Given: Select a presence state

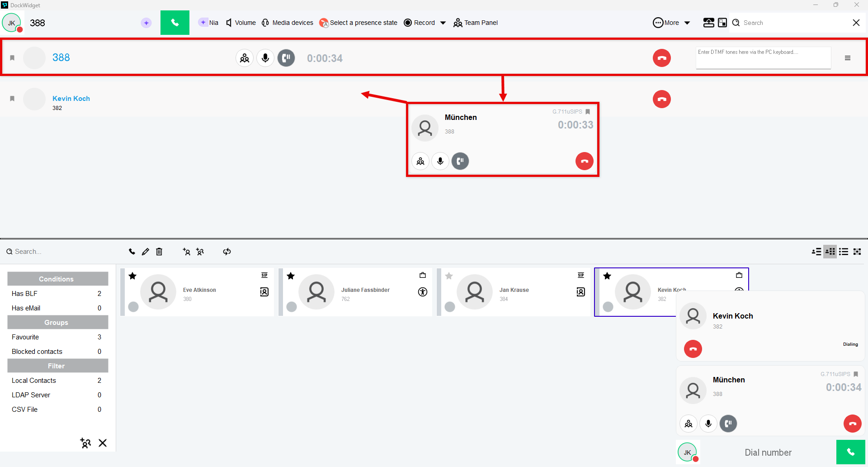Looking at the screenshot, I should tap(358, 23).
